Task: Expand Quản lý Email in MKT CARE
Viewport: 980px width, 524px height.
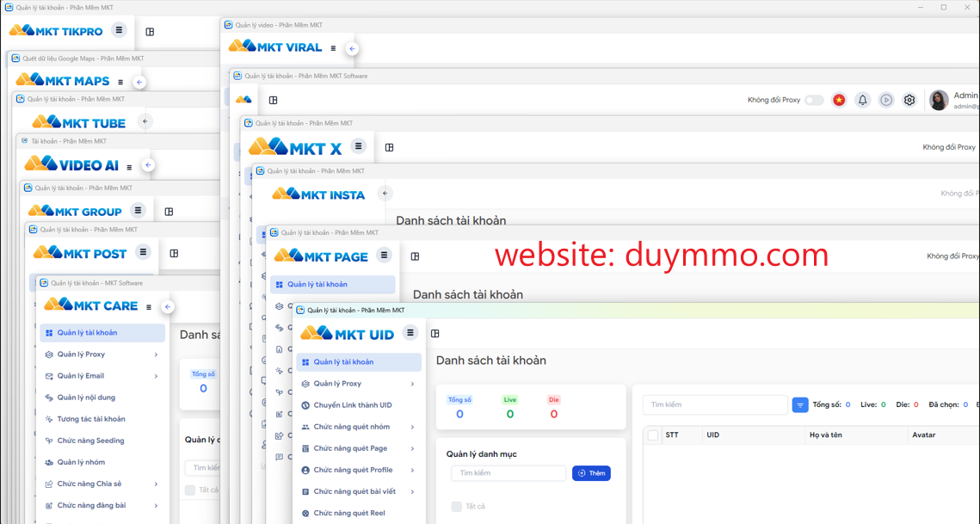Action: pos(157,376)
